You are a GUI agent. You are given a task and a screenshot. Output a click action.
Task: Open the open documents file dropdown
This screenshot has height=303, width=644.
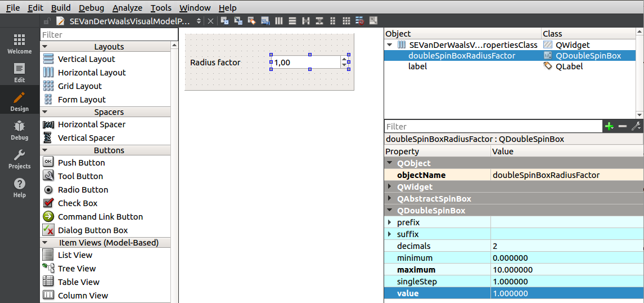(x=199, y=21)
